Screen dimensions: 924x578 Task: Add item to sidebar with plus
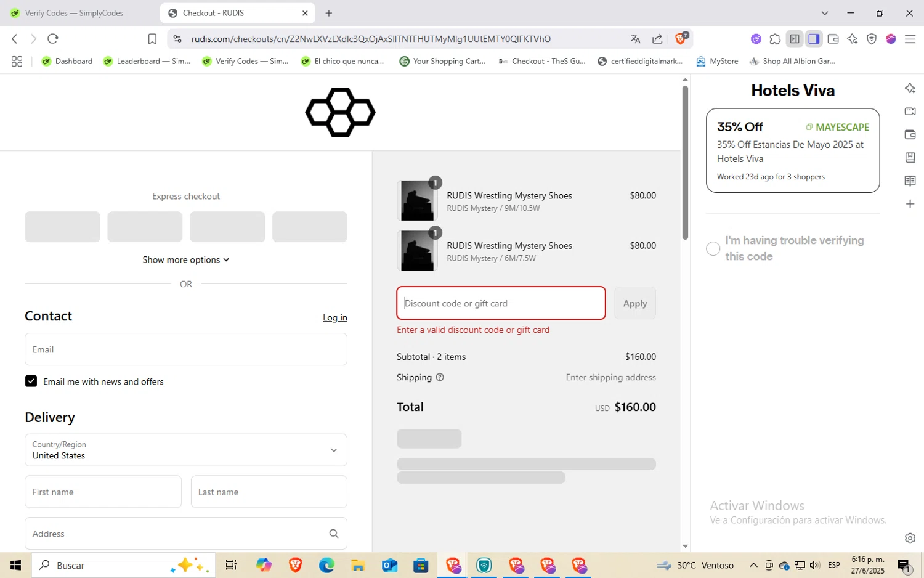click(910, 204)
